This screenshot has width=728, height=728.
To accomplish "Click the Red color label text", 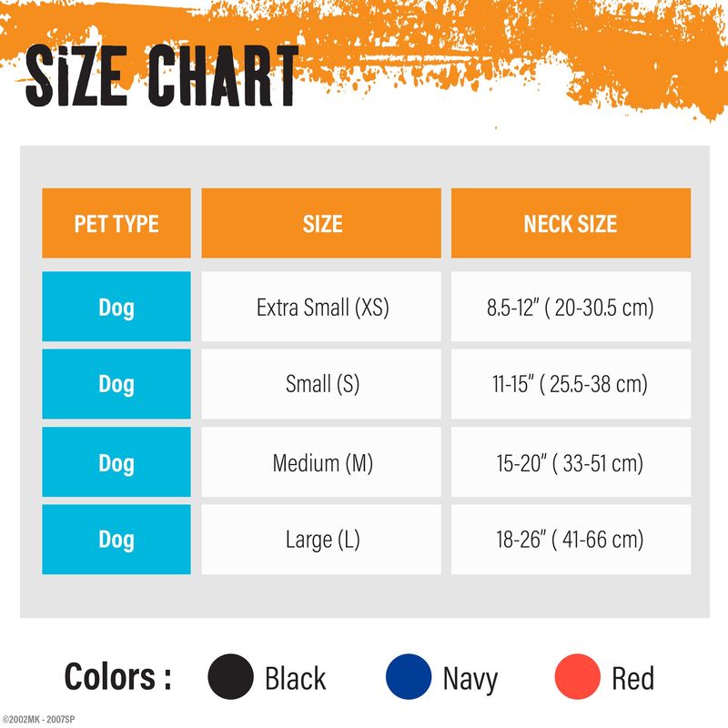I will tap(632, 679).
